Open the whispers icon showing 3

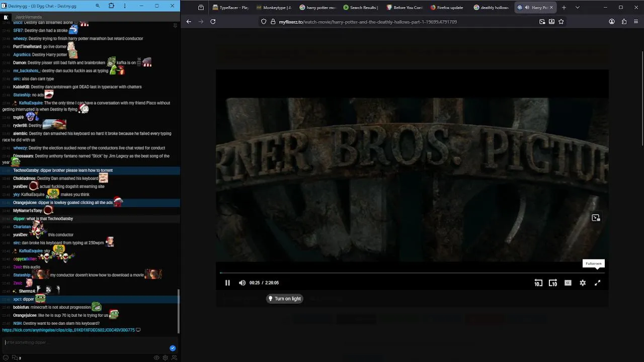(x=16, y=357)
